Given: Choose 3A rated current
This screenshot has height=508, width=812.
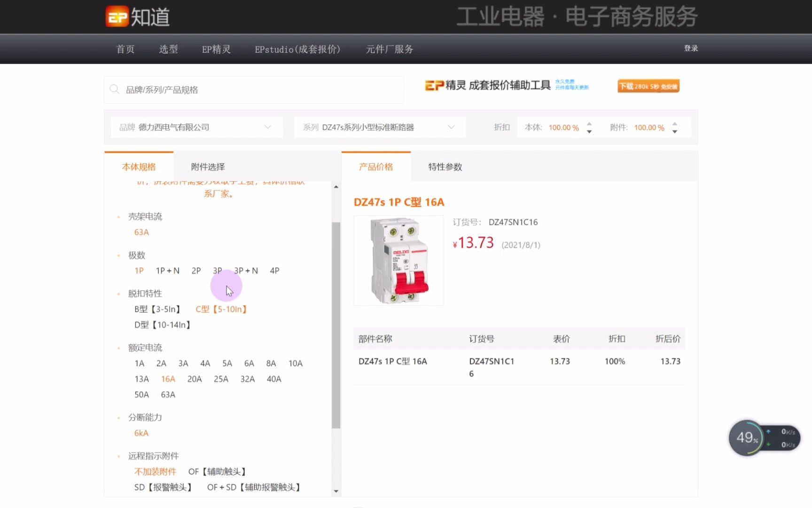Looking at the screenshot, I should [183, 363].
